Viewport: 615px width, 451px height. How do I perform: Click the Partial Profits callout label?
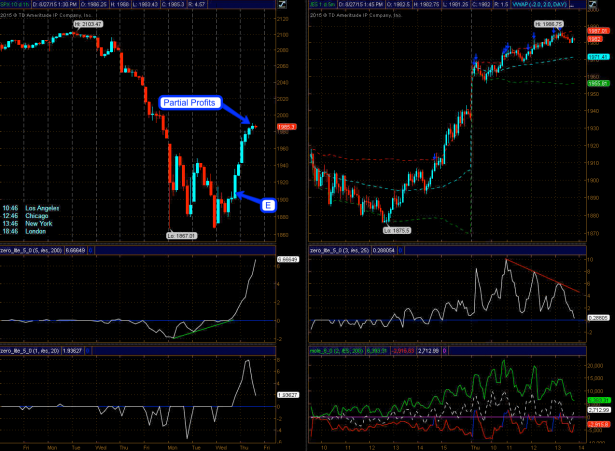189,101
